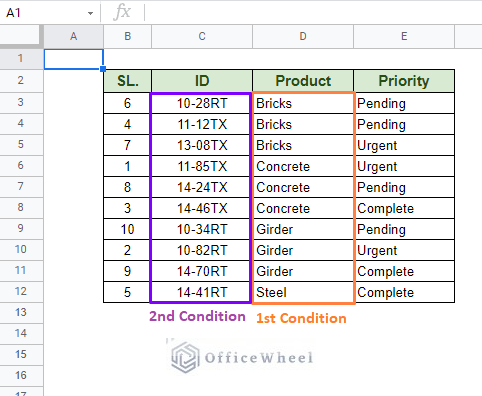Click the ID header cell
The width and height of the screenshot is (482, 396).
[x=202, y=81]
